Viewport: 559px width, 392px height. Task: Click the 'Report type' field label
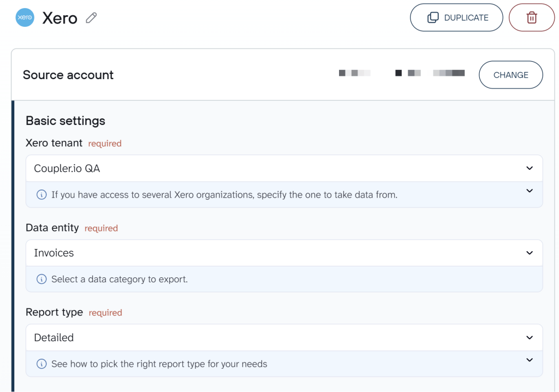tap(54, 312)
